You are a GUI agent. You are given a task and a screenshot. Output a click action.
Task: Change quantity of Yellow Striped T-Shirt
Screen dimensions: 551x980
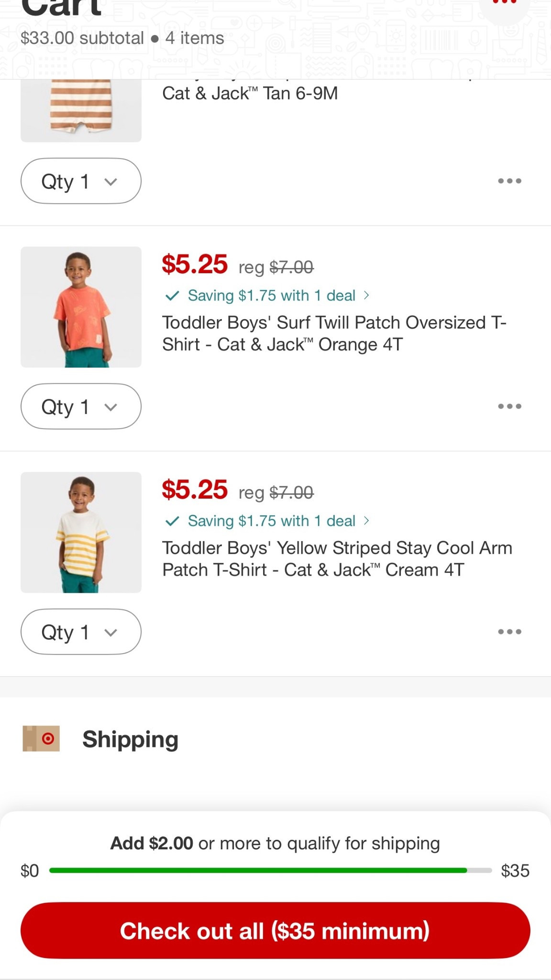pos(81,632)
